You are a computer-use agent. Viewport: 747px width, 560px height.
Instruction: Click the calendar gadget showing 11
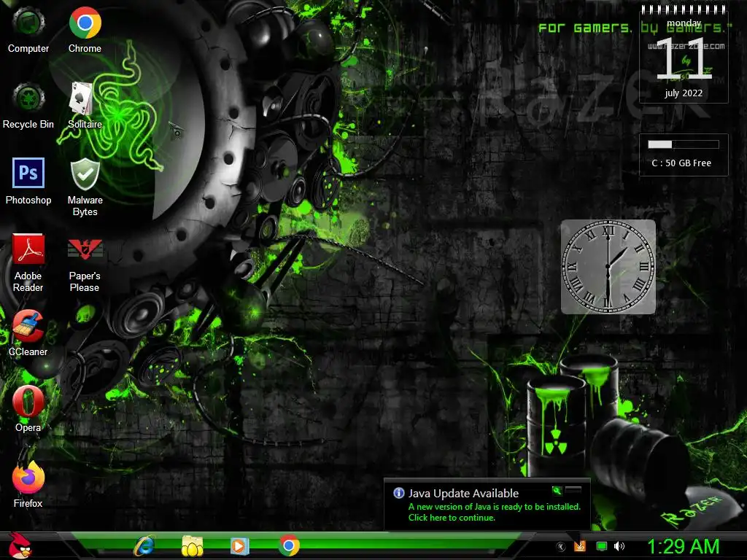[683, 55]
